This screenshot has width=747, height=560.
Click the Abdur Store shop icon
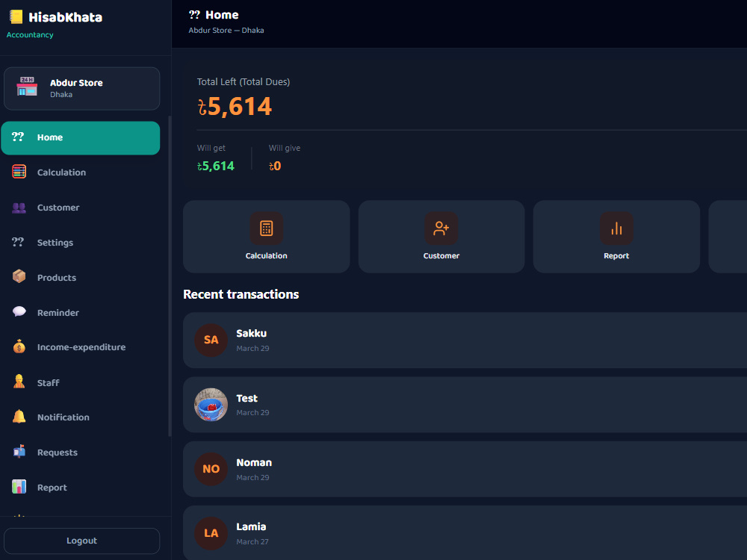coord(27,86)
